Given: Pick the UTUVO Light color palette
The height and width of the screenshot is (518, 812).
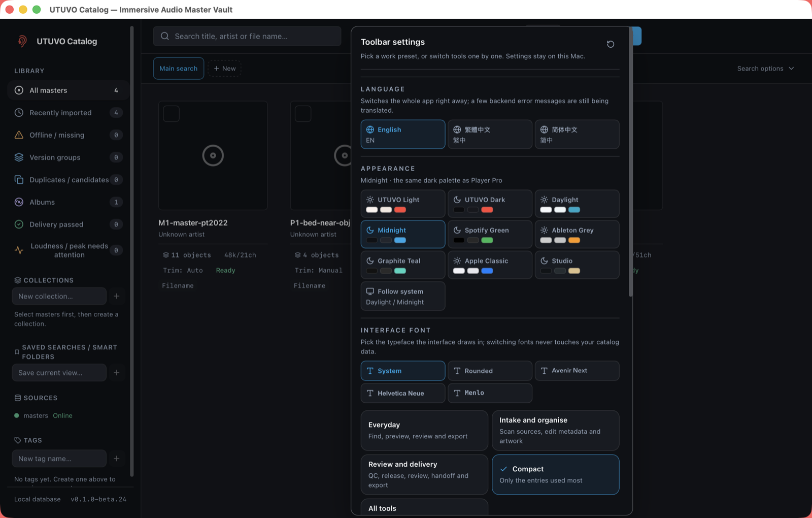Looking at the screenshot, I should (x=403, y=204).
